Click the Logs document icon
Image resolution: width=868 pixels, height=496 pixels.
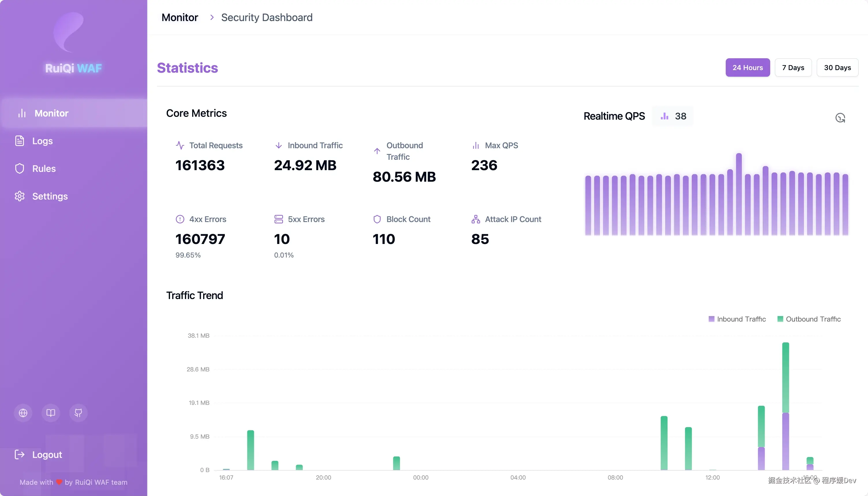pyautogui.click(x=19, y=141)
